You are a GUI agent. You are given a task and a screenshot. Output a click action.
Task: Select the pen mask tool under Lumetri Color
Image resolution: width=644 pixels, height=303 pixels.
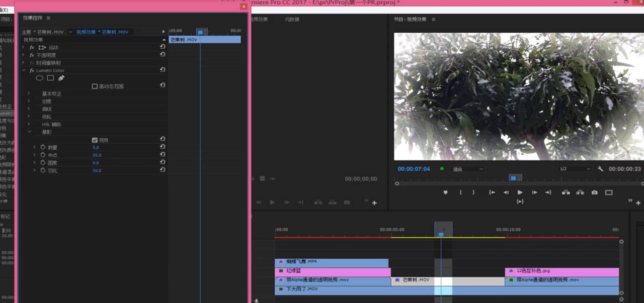(x=61, y=78)
